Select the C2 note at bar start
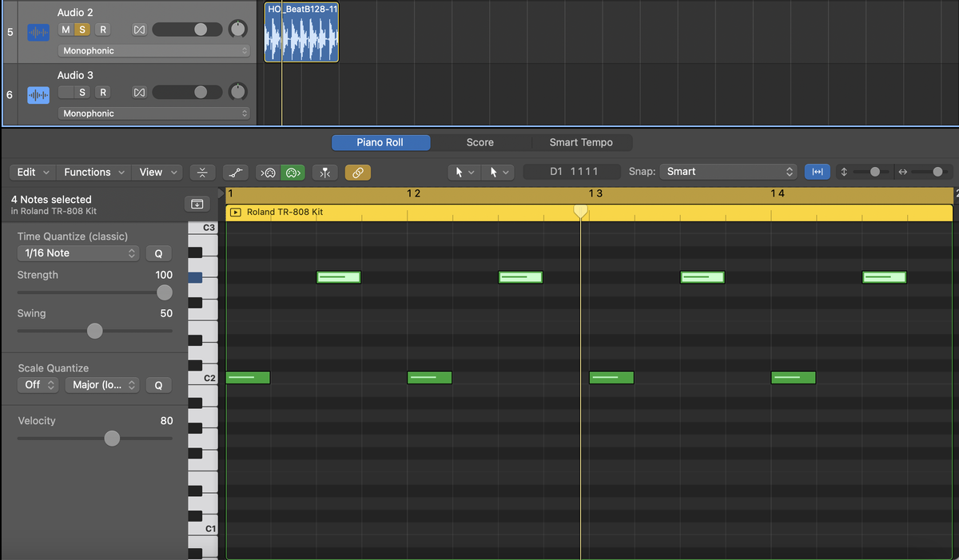Image resolution: width=959 pixels, height=560 pixels. point(248,378)
